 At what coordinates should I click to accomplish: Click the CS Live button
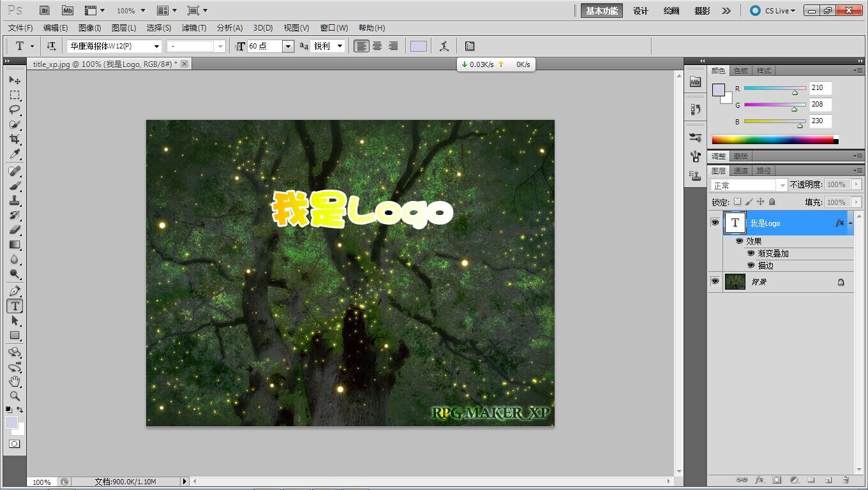tap(772, 11)
